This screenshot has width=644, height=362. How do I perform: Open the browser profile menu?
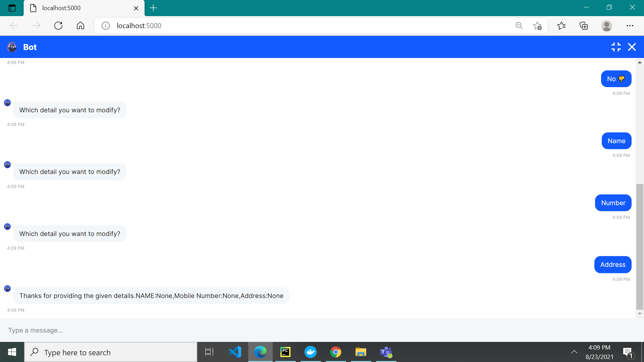606,26
